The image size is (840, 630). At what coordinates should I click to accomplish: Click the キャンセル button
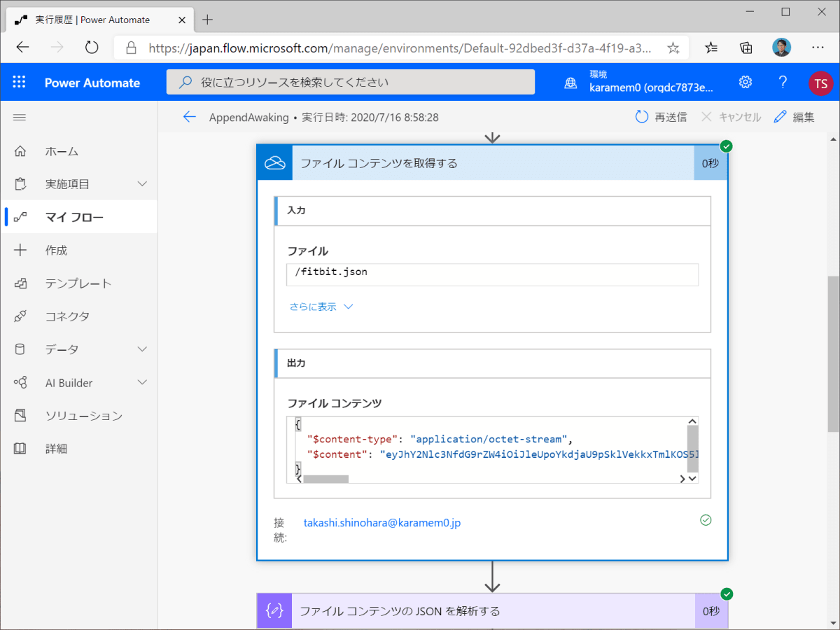pyautogui.click(x=731, y=117)
